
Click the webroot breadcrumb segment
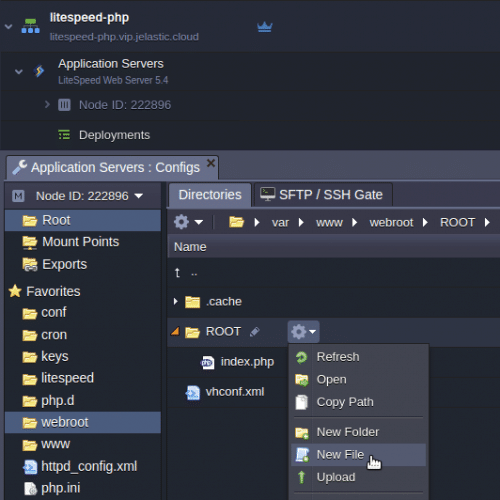tap(391, 222)
